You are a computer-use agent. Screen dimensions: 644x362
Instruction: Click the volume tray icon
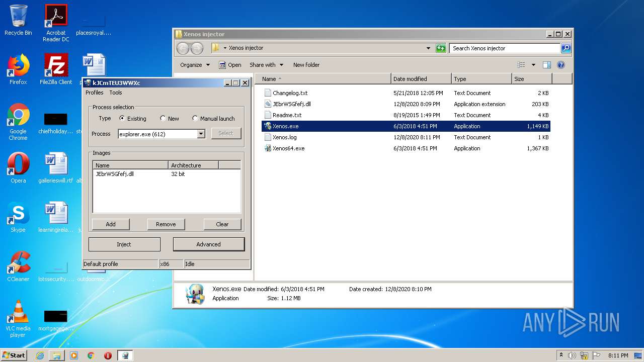[572, 355]
